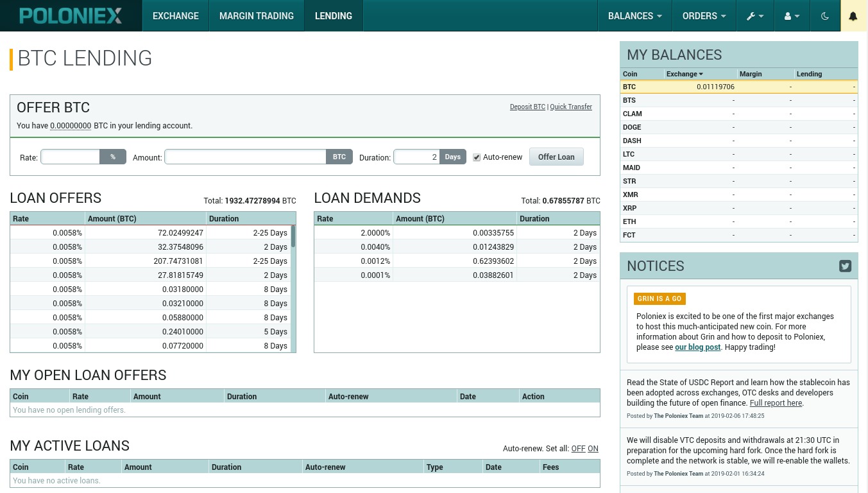Click the Twitter icon in the Notices panel
Image resolution: width=868 pixels, height=493 pixels.
845,266
